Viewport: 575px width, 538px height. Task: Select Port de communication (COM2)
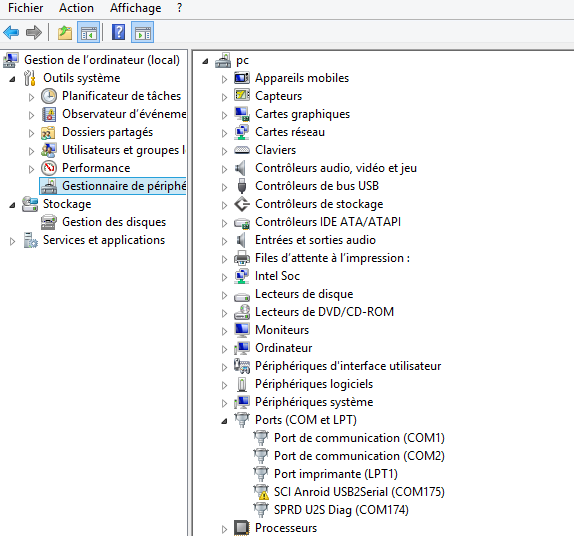(x=359, y=456)
